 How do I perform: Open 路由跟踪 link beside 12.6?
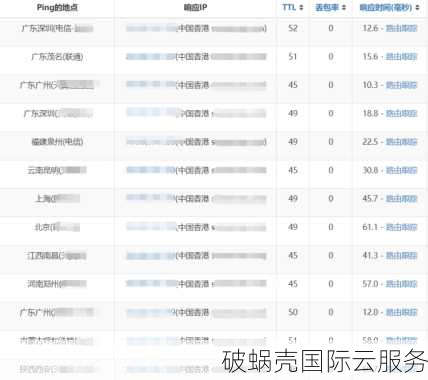(402, 28)
